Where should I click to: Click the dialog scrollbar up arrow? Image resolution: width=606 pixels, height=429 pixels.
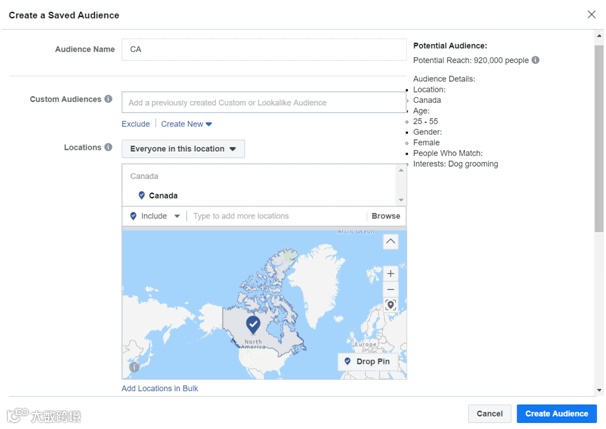[599, 36]
